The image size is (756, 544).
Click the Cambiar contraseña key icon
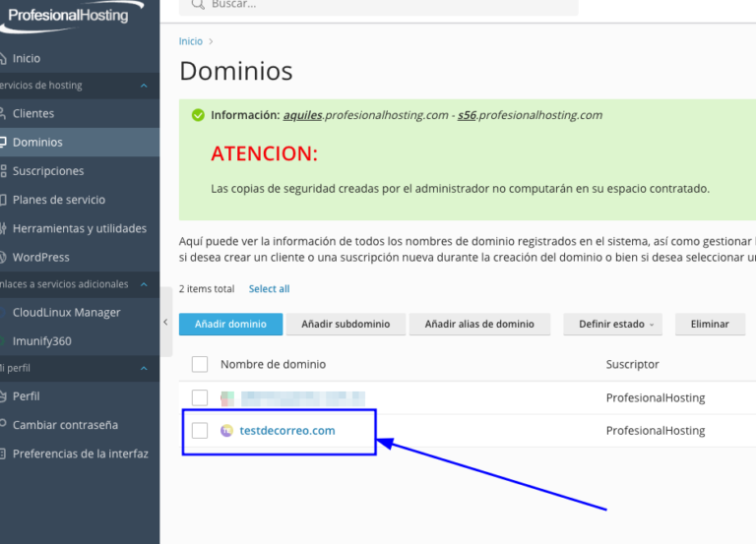(x=2, y=424)
